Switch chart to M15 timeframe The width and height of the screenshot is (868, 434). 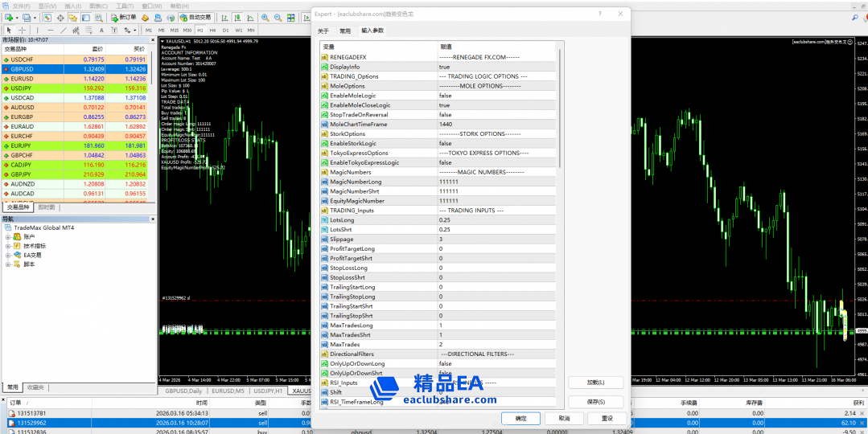pyautogui.click(x=175, y=31)
